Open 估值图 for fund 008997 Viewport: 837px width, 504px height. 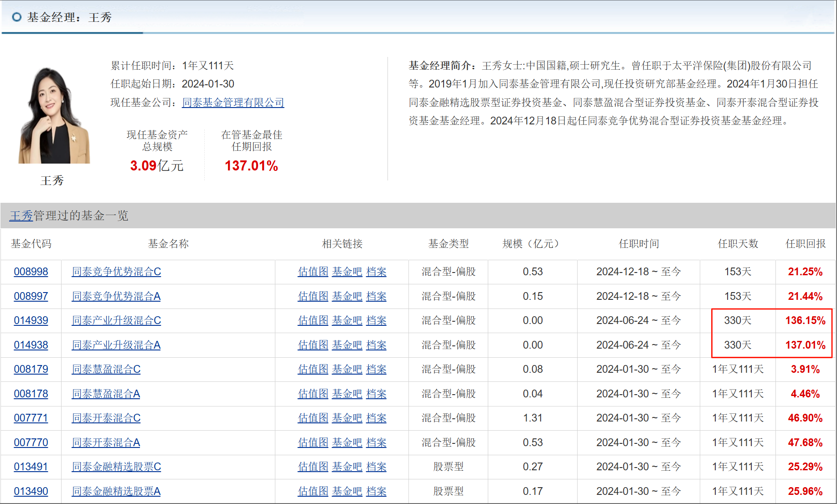pos(313,296)
